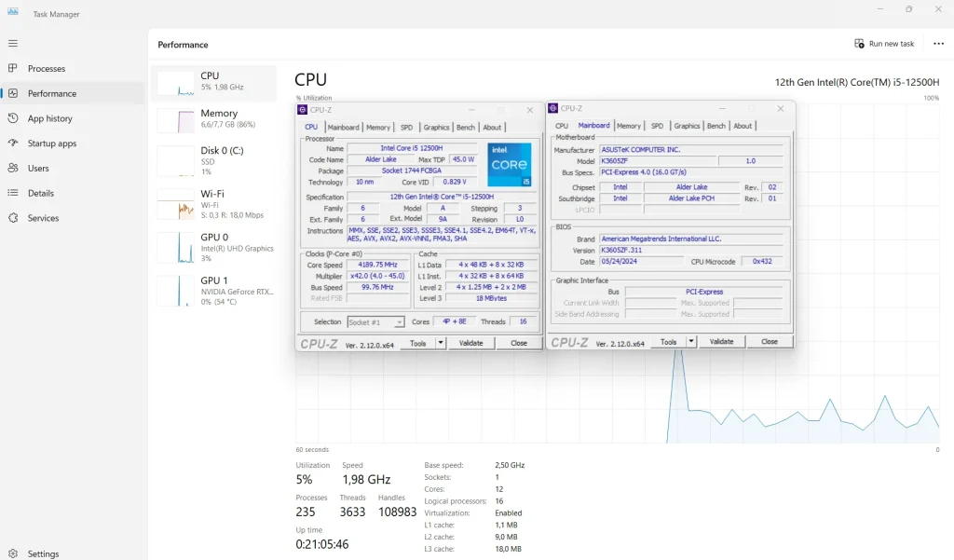Click the Task Manager title bar icon
Image resolution: width=954 pixels, height=560 pixels.
point(13,12)
